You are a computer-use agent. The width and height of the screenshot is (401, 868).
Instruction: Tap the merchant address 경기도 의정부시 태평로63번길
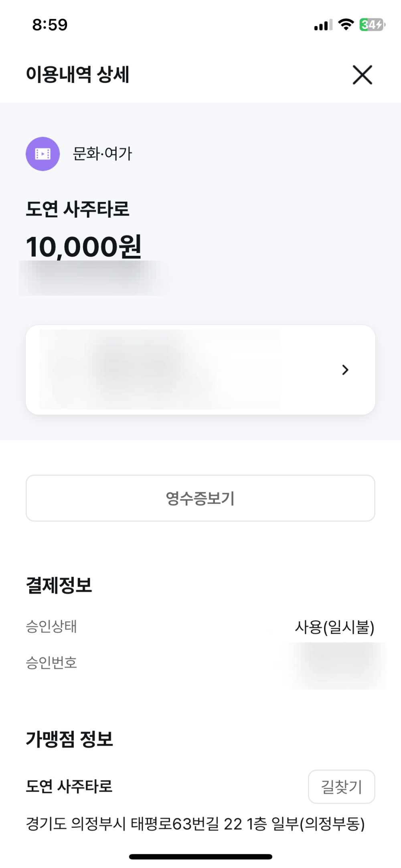(195, 824)
